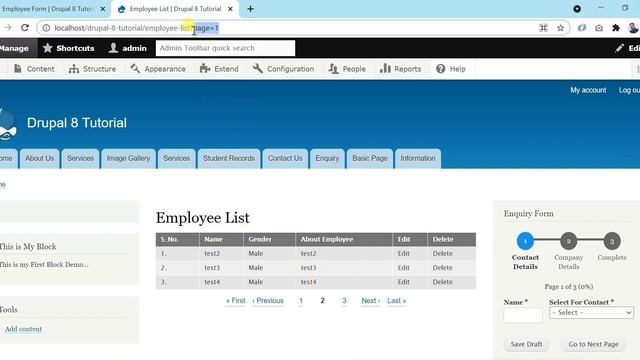Open a new browser tab
This screenshot has width=640, height=360.
[x=251, y=9]
